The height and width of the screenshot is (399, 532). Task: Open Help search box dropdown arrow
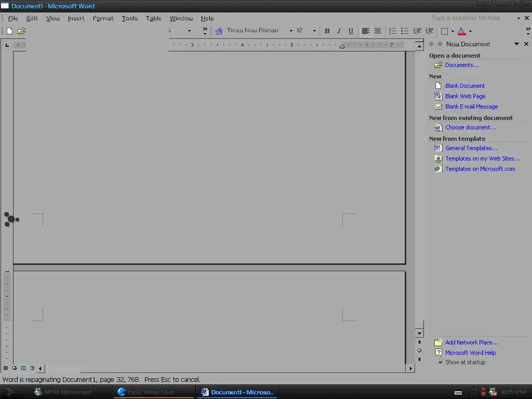pyautogui.click(x=518, y=18)
